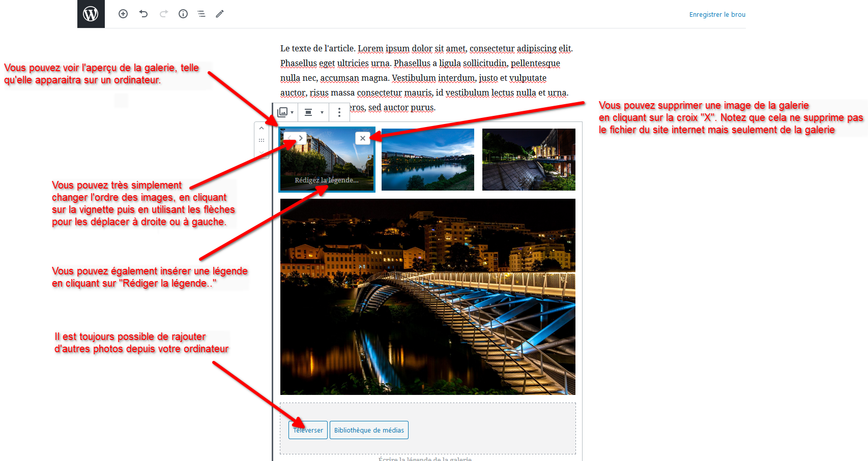Select the lake at dusk thumbnail
This screenshot has height=461, width=868.
tap(427, 160)
